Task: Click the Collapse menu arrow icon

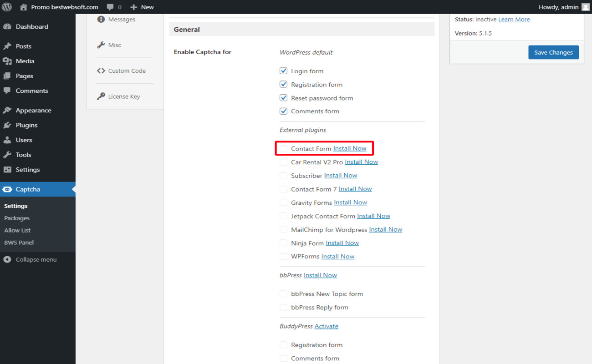Action: coord(7,259)
